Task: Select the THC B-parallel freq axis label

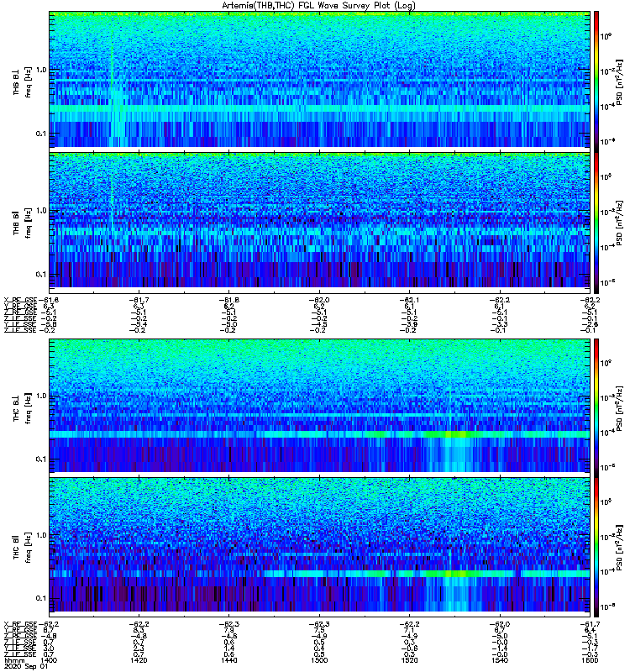Action: (29, 548)
